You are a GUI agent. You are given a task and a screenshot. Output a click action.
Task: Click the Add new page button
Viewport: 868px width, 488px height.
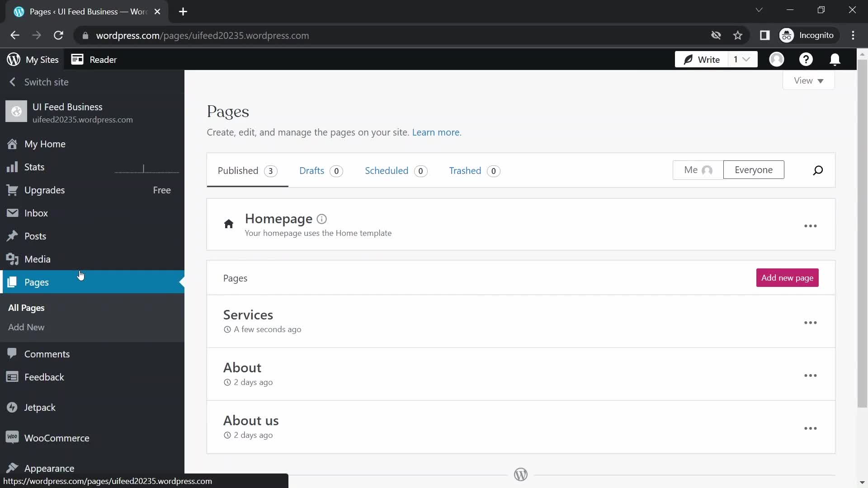click(788, 278)
